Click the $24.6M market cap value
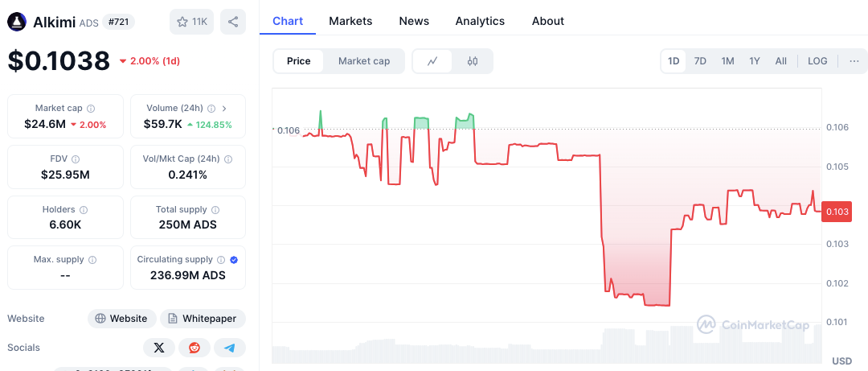 tap(44, 124)
